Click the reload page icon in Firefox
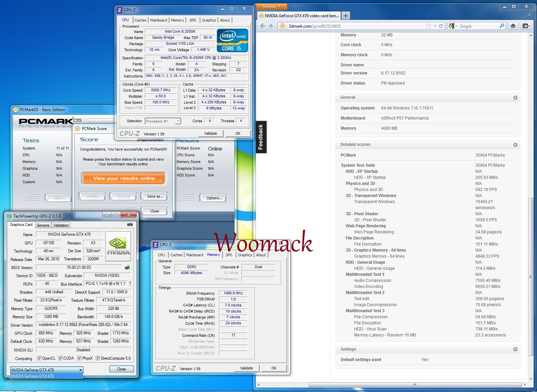 [x=441, y=26]
